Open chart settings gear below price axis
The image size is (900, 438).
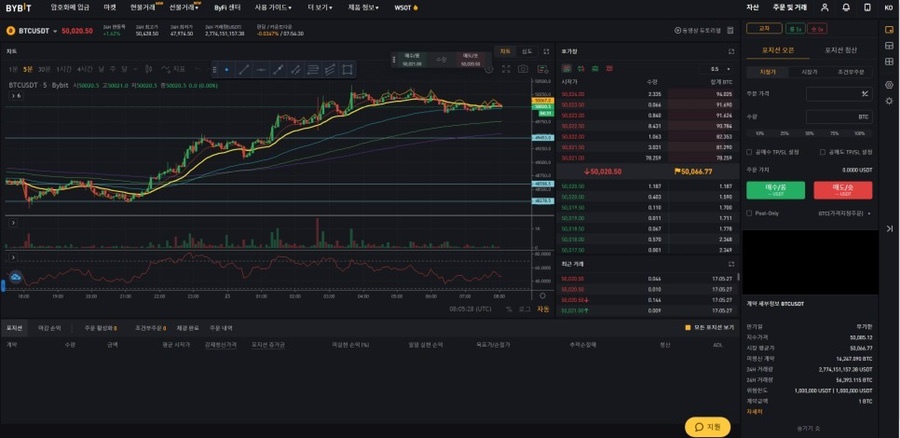tap(542, 296)
